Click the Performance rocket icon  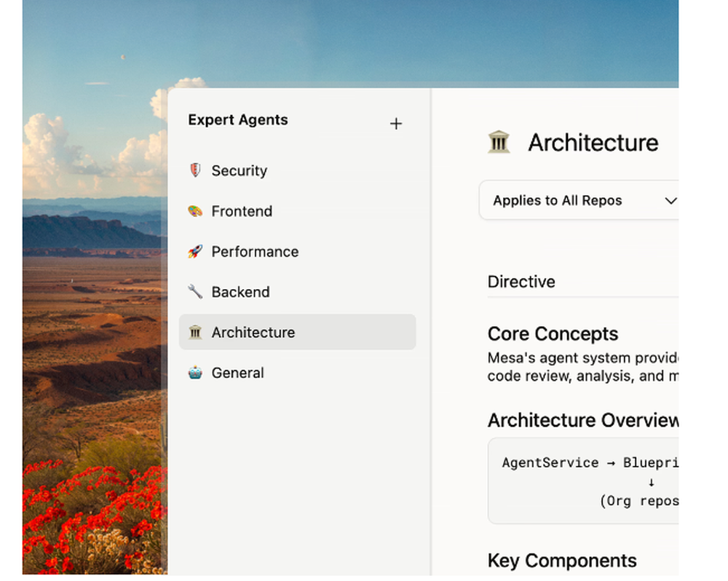tap(195, 252)
